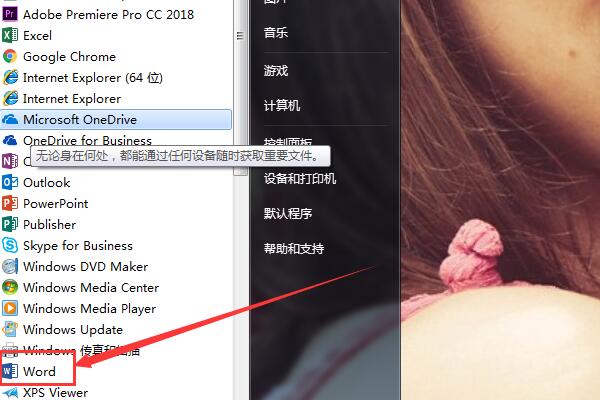This screenshot has width=600, height=400.
Task: Choose the Google Chrome entry text
Action: 69,57
